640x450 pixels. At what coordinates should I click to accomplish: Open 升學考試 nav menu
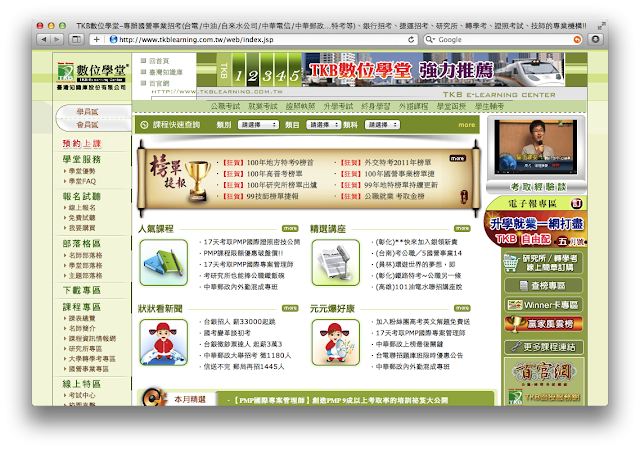click(338, 106)
